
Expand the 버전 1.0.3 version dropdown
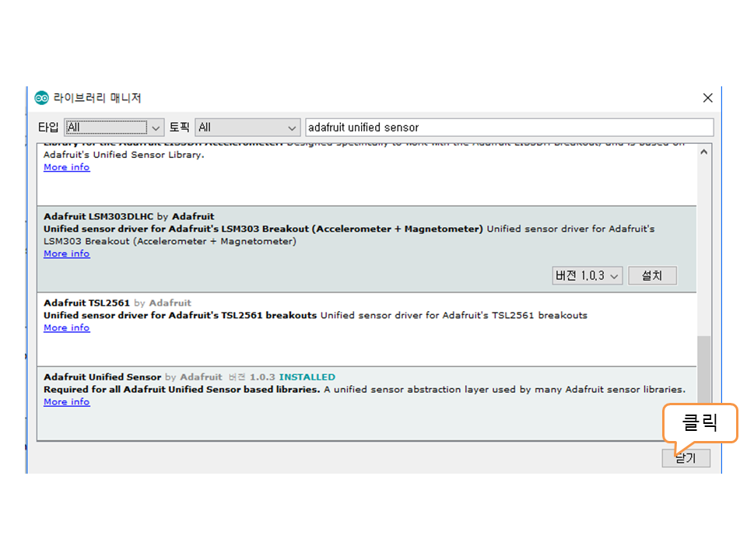point(587,275)
